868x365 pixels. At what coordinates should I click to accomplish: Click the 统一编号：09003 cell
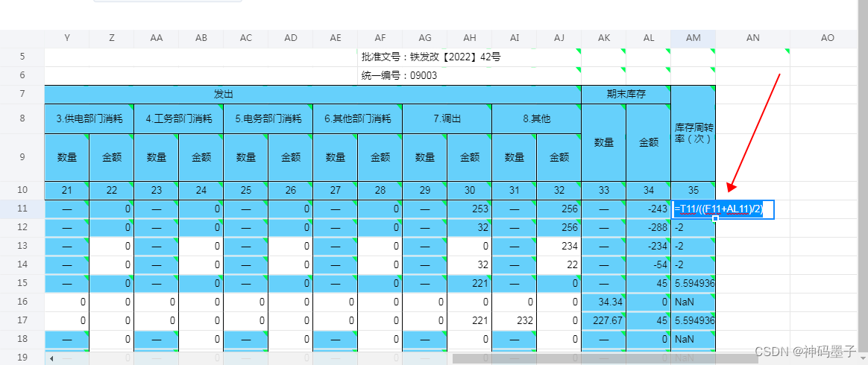coord(470,76)
